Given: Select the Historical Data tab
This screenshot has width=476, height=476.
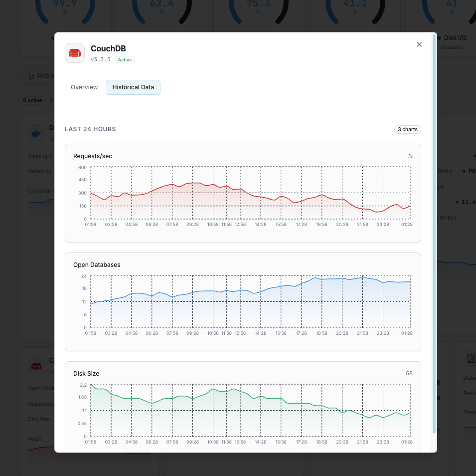Looking at the screenshot, I should coord(133,87).
